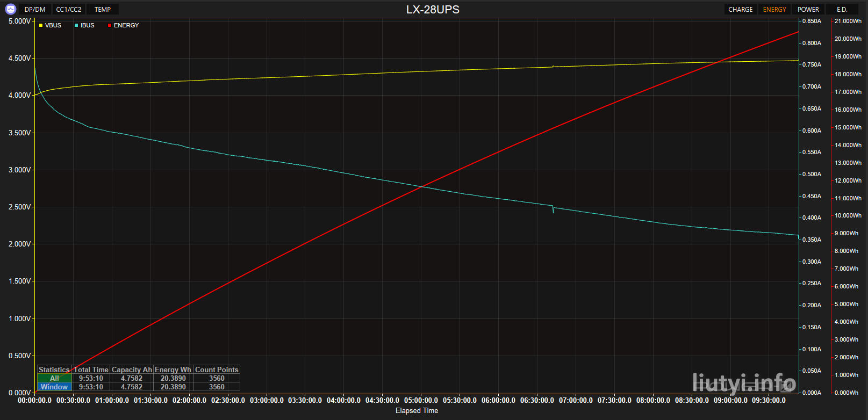868x420 pixels.
Task: Select the green All statistics row
Action: click(x=54, y=378)
